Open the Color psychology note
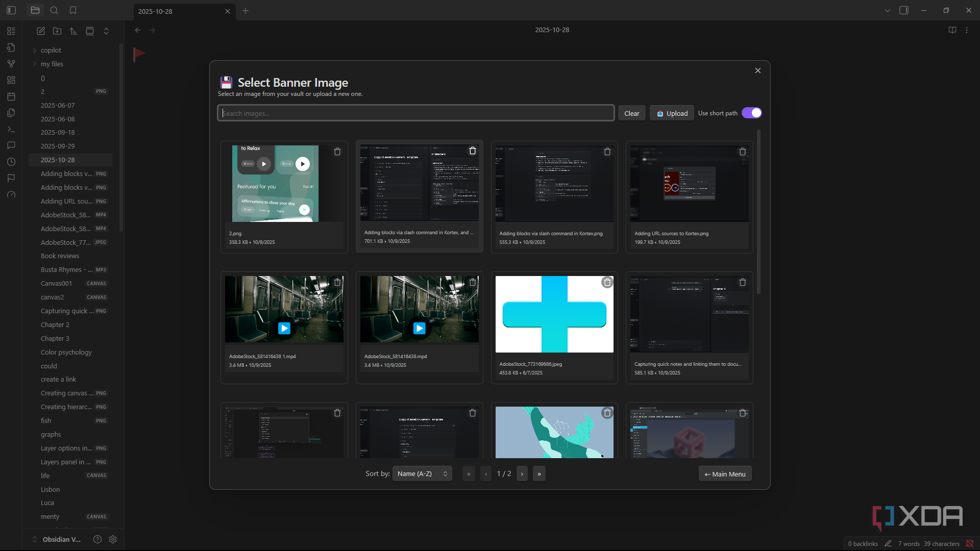The height and width of the screenshot is (551, 980). click(66, 352)
